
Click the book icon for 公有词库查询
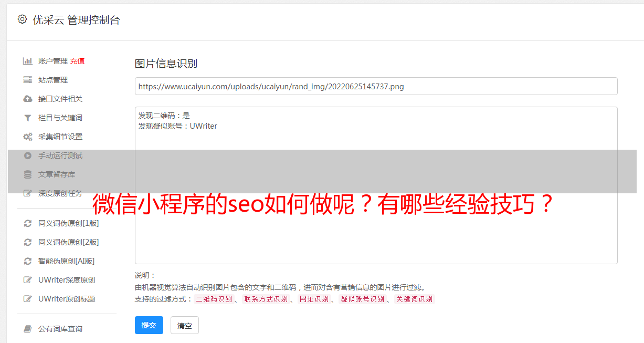pos(28,329)
